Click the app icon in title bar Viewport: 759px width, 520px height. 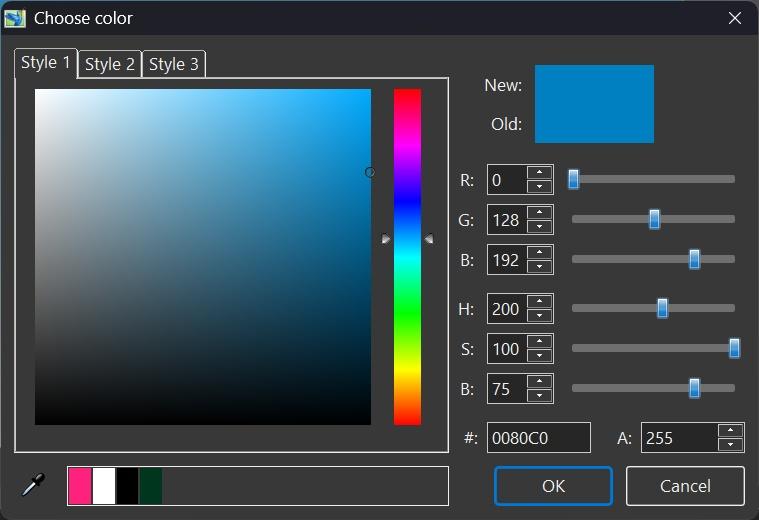pyautogui.click(x=15, y=18)
